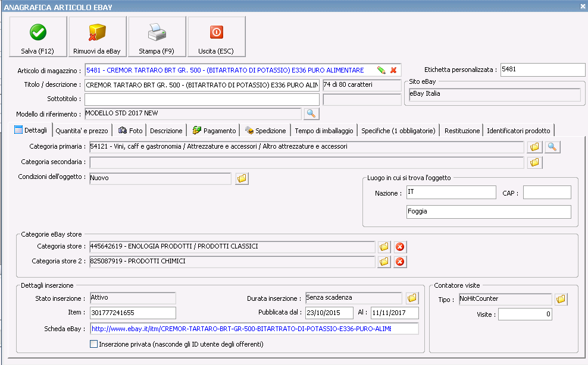Close the Anagrafica Articolo eBay window

point(583,7)
